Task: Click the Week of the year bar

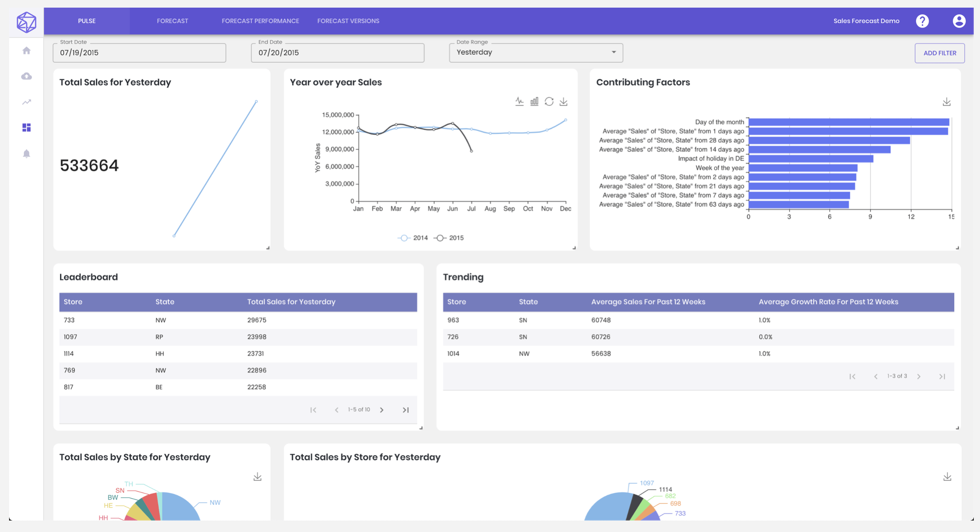Action: tap(803, 168)
